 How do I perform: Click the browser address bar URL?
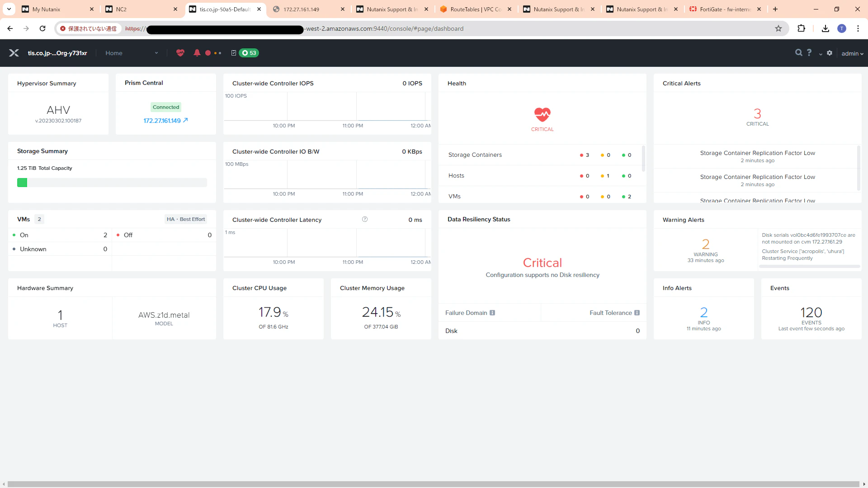[x=294, y=28]
